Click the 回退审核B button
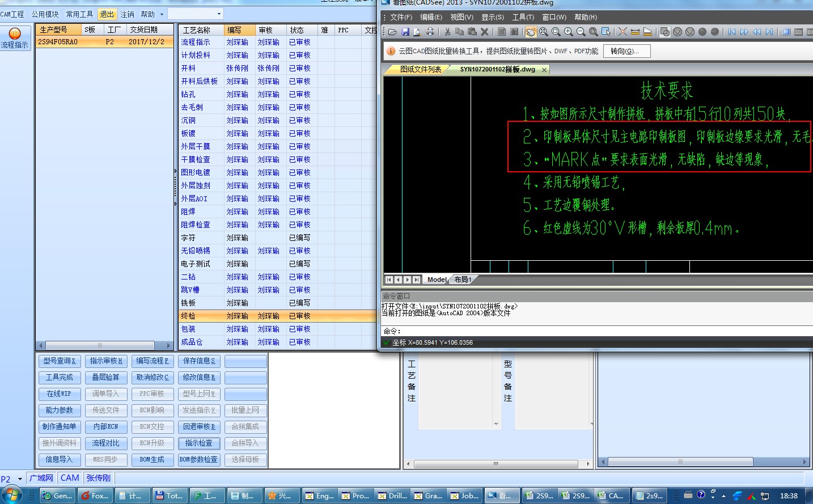Viewport: 813px width, 504px height. coord(198,427)
